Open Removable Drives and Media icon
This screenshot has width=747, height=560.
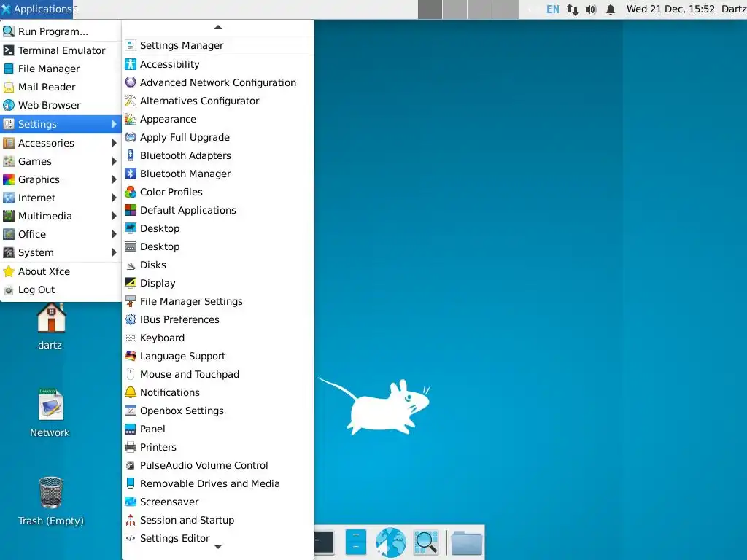tap(131, 483)
